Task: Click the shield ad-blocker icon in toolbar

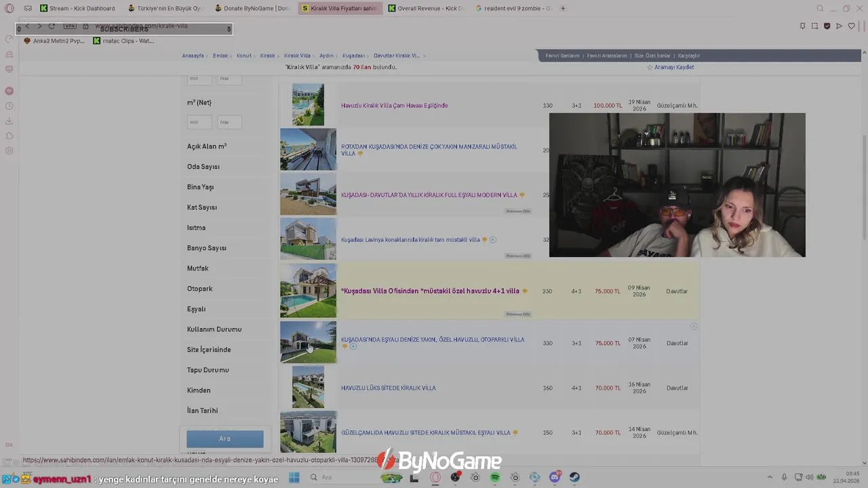Action: point(827,26)
